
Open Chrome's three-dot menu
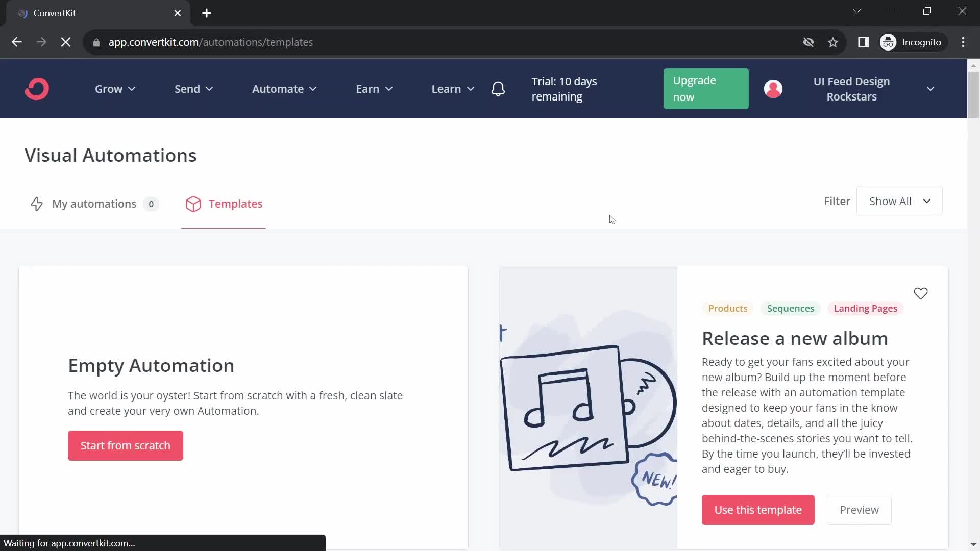coord(963,42)
